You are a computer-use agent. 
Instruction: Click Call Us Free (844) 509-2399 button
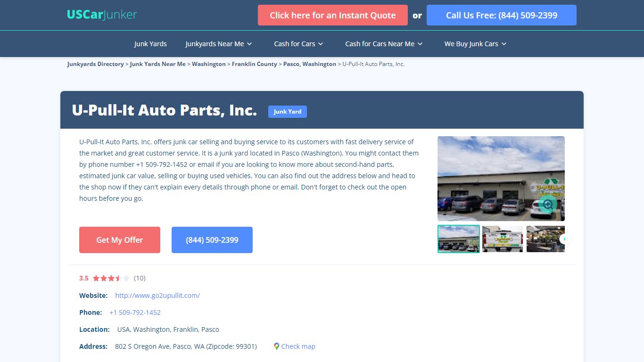point(502,15)
